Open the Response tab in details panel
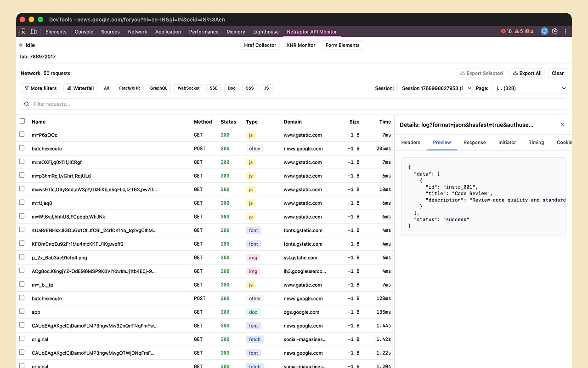Screen dimensions: 588x368 click(x=475, y=143)
